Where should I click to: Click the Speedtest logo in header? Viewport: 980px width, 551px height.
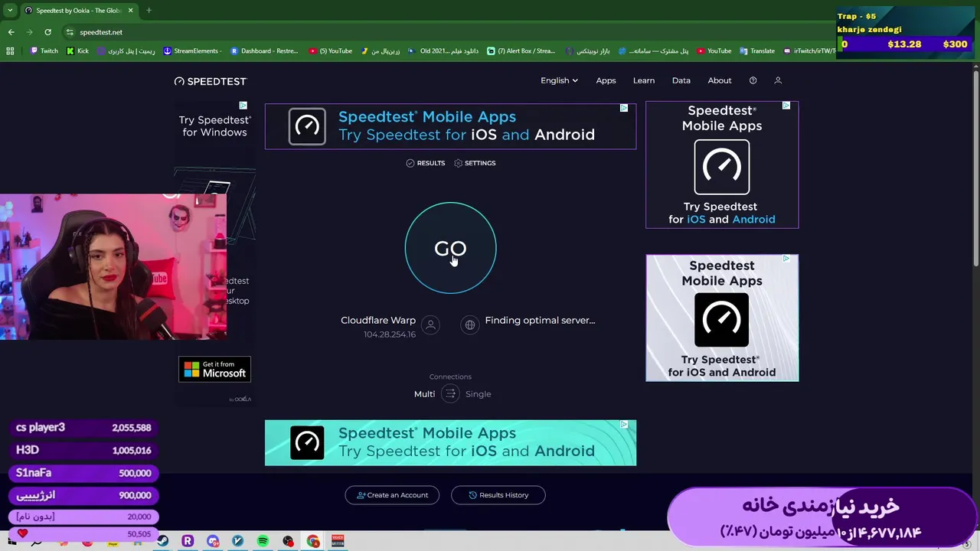(211, 81)
